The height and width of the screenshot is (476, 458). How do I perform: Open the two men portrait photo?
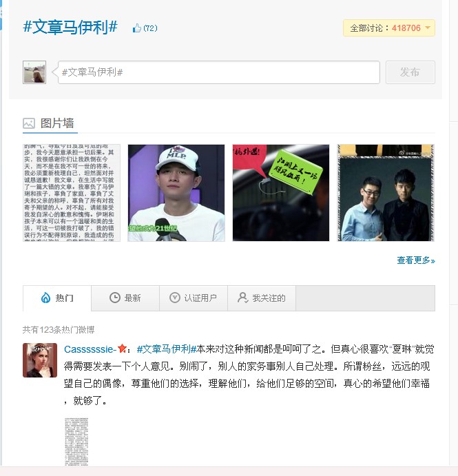pyautogui.click(x=386, y=193)
